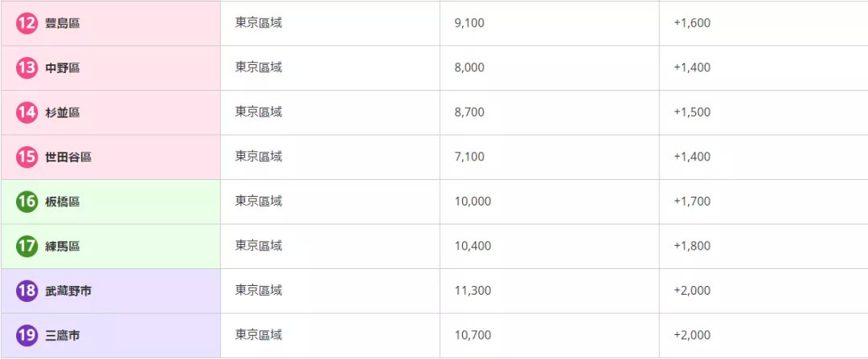Image resolution: width=868 pixels, height=359 pixels.
Task: Open the 三鷹市 row label
Action: point(62,336)
